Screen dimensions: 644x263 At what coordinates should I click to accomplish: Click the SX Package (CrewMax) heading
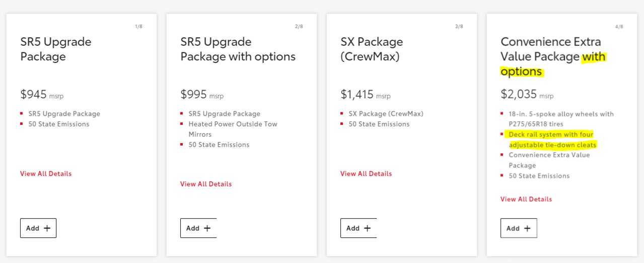click(372, 49)
